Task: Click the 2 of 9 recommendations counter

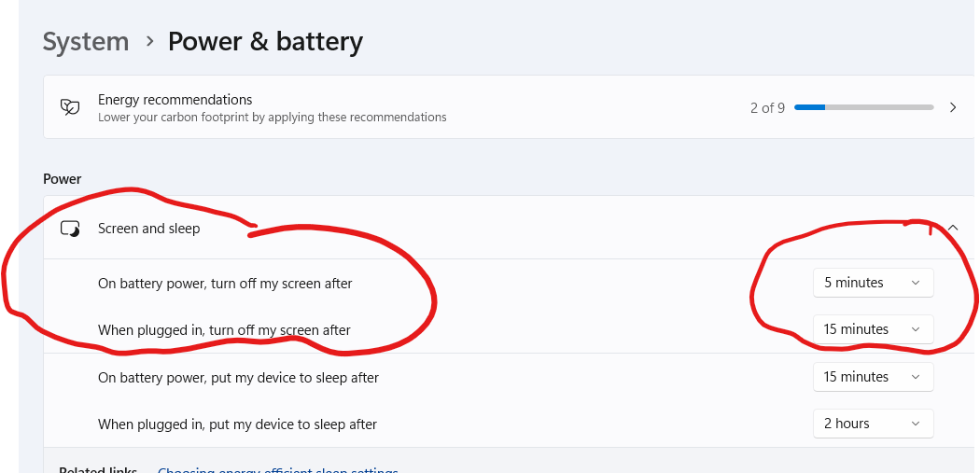Action: click(767, 108)
